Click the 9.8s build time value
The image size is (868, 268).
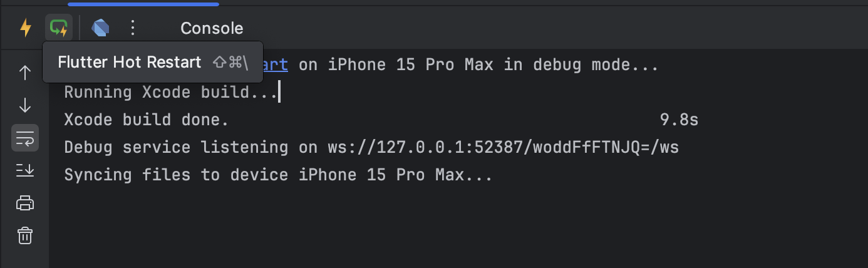pos(679,120)
